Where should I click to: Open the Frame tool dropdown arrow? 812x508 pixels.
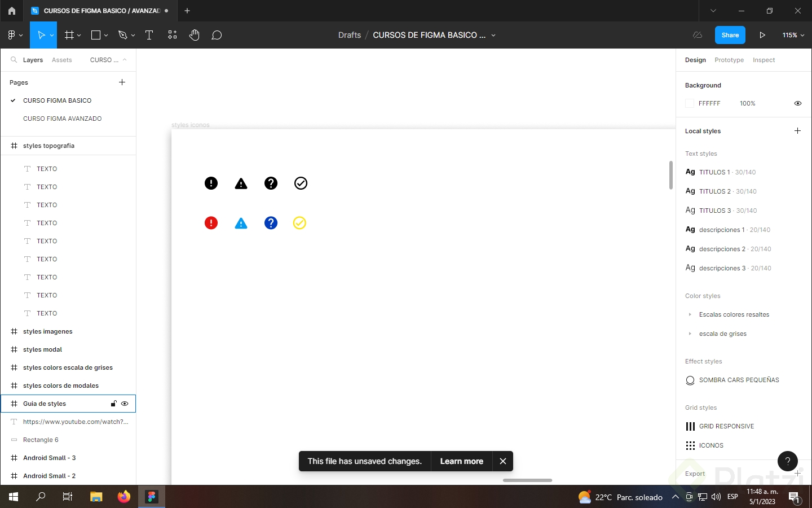point(79,36)
